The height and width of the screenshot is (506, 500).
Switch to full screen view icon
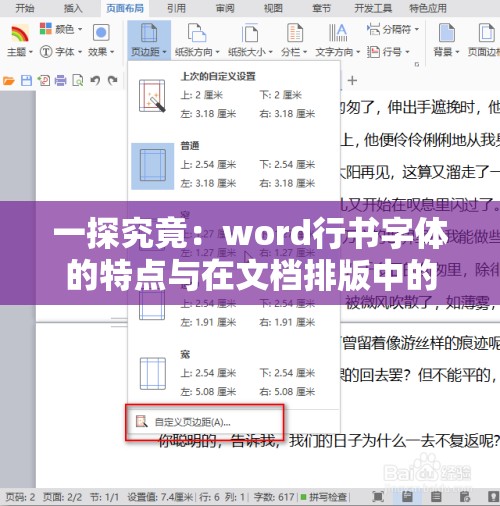pyautogui.click(x=378, y=497)
